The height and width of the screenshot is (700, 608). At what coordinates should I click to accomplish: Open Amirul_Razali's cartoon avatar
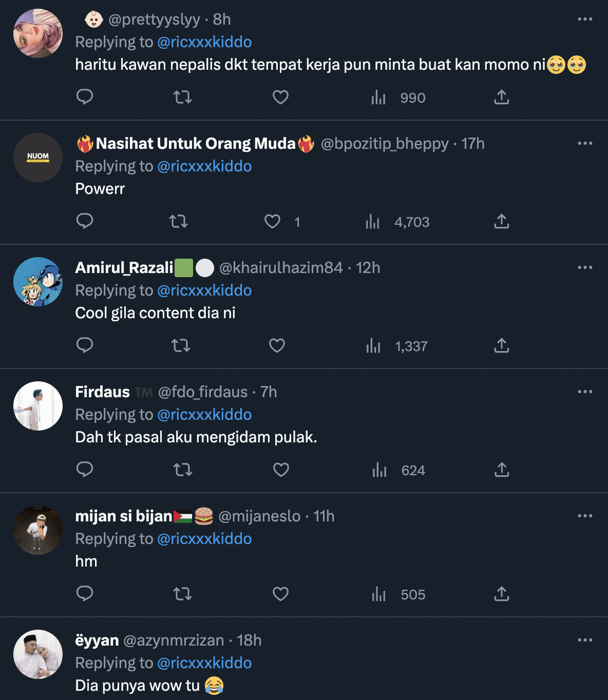tap(38, 282)
